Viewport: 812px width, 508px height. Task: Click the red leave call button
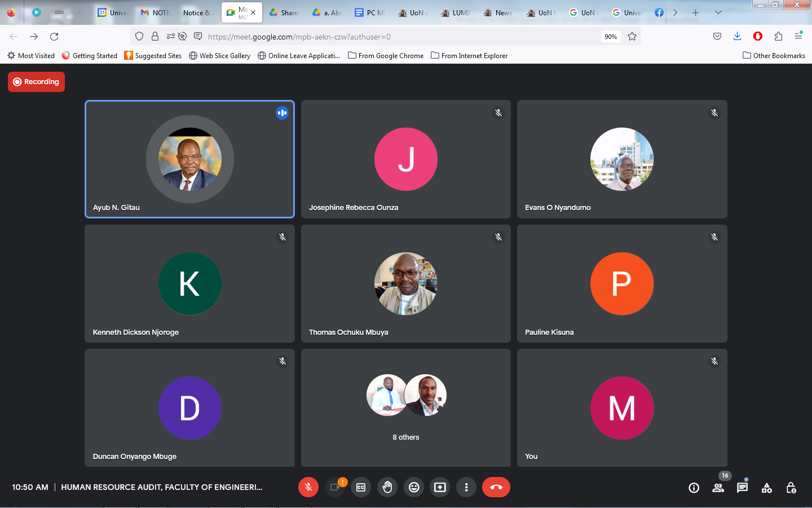tap(496, 487)
